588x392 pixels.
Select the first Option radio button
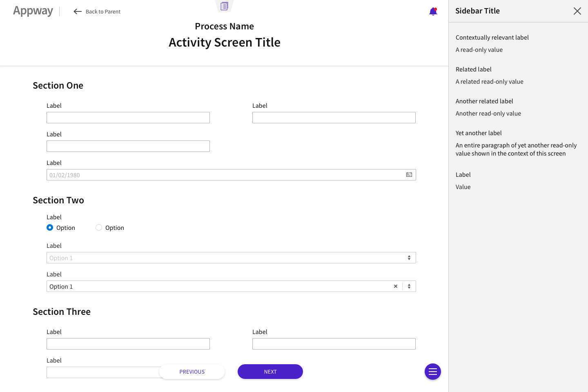[50, 228]
